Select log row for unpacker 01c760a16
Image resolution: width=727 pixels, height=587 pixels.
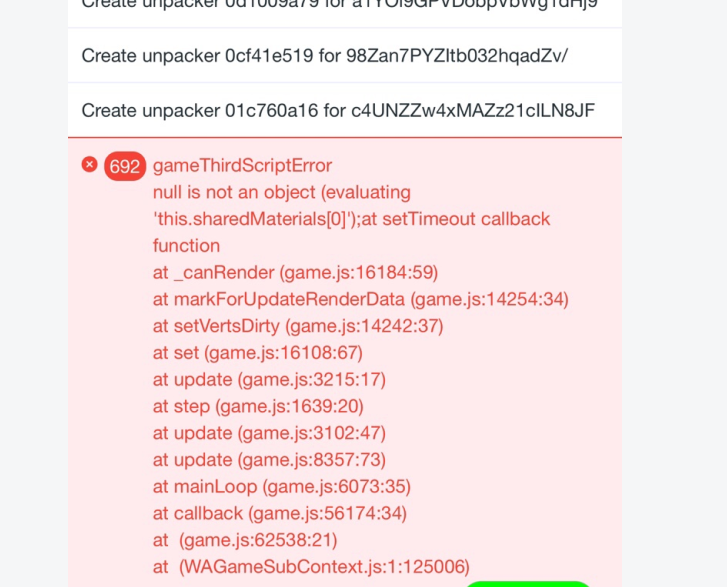click(x=344, y=110)
